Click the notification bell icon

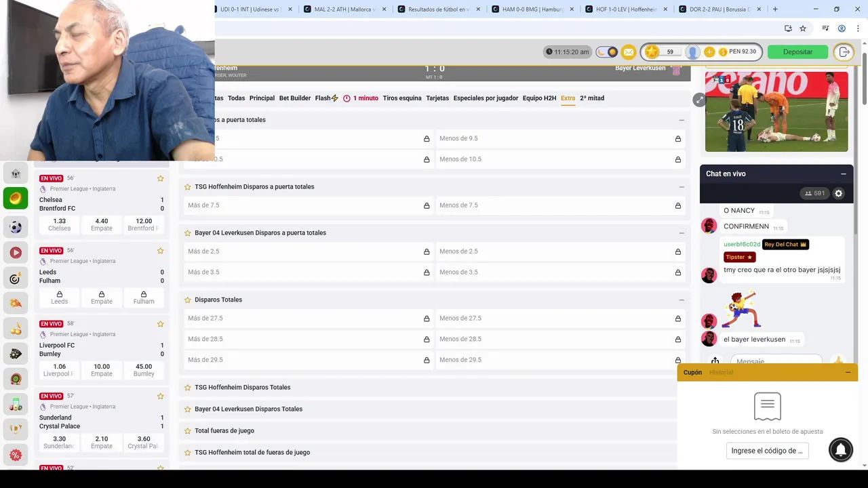tap(841, 450)
